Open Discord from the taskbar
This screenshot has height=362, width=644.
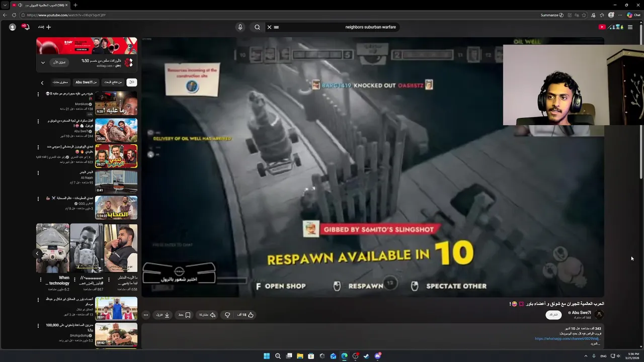click(377, 356)
